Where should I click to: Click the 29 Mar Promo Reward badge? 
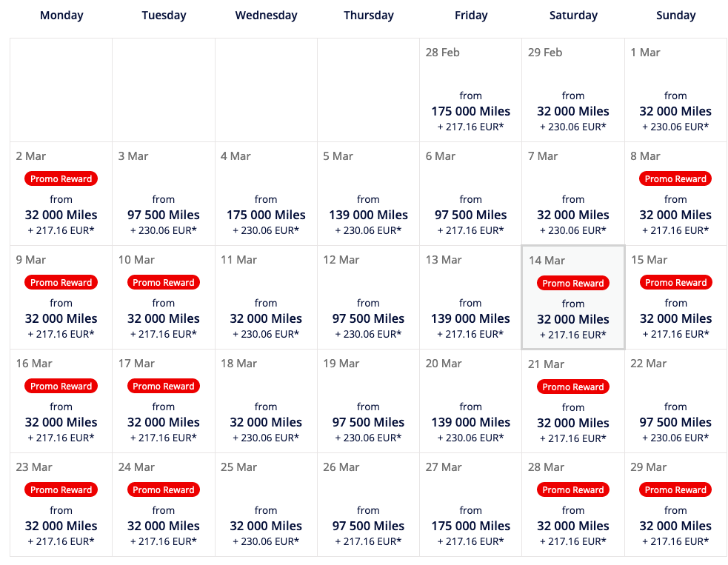pos(675,489)
